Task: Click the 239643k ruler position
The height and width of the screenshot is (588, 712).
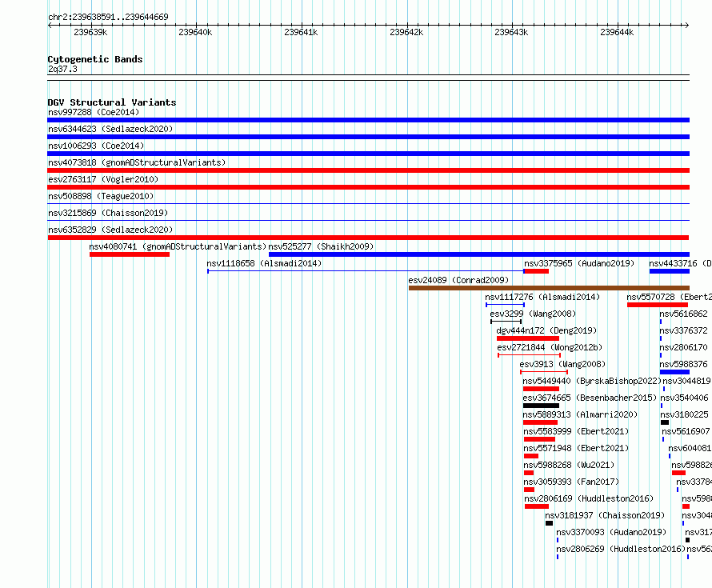Action: click(x=511, y=32)
